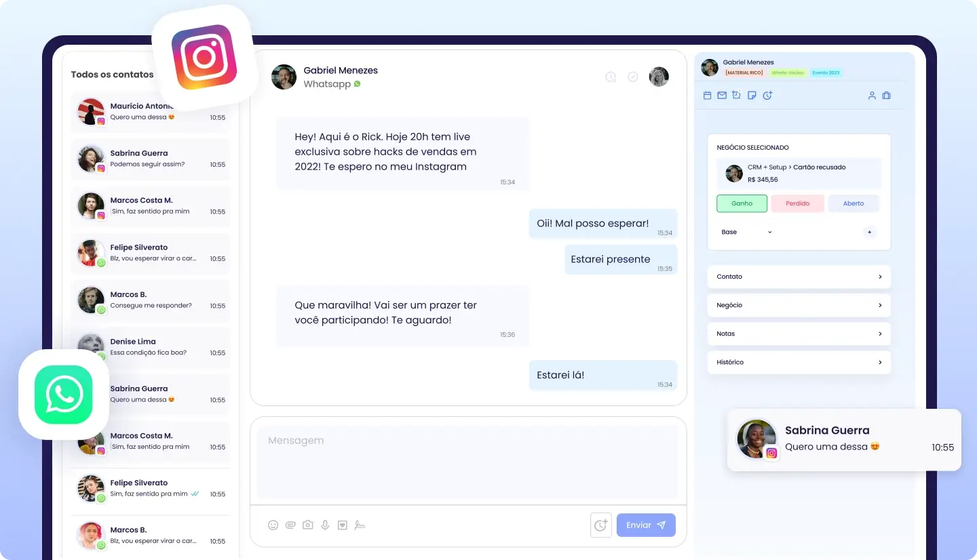Click the alarm clock reminder icon
Image resolution: width=977 pixels, height=560 pixels.
[737, 96]
